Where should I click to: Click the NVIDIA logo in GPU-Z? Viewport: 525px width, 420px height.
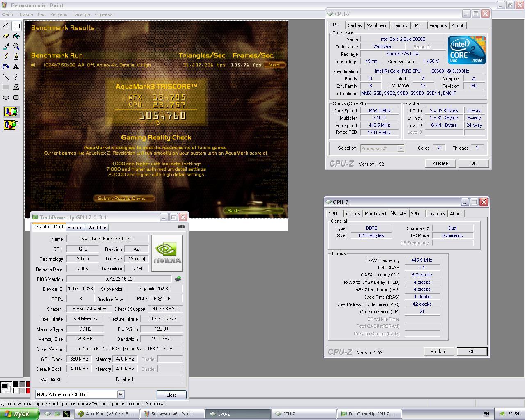[x=167, y=253]
